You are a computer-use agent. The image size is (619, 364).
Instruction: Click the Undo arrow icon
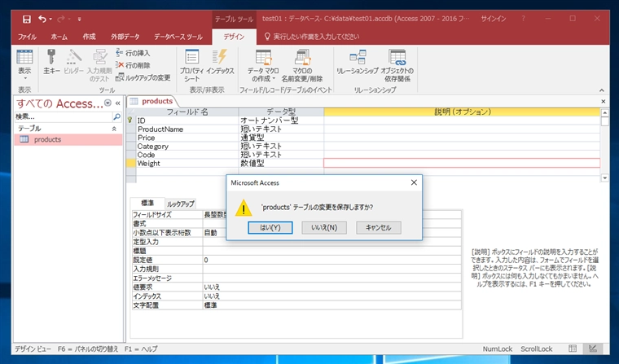pyautogui.click(x=42, y=19)
